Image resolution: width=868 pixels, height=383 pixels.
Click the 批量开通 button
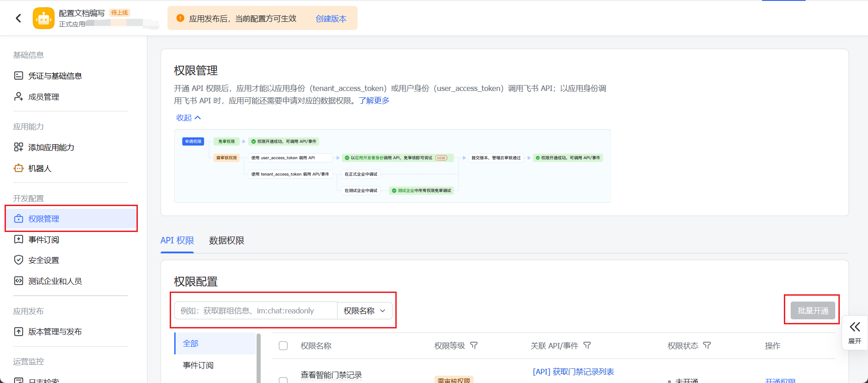(x=812, y=310)
